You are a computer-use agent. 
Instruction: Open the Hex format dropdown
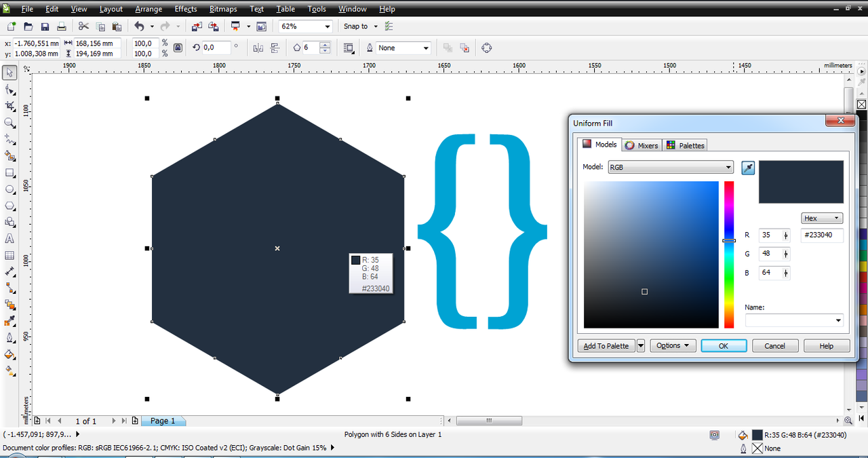coord(822,218)
